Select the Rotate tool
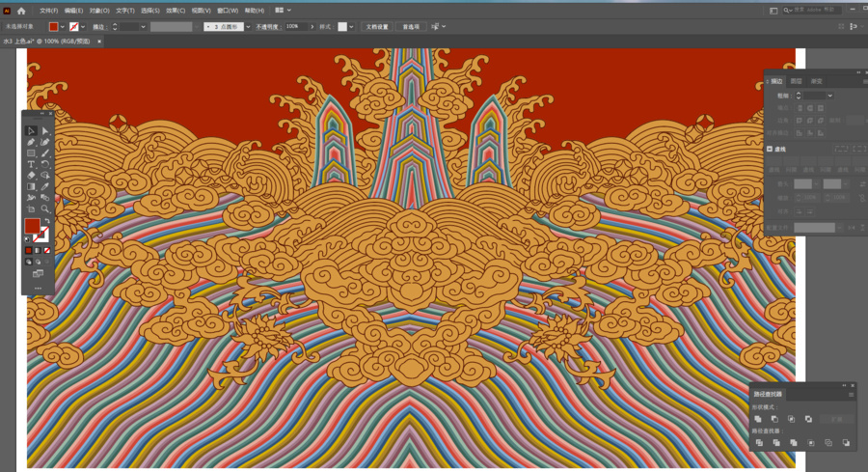The width and height of the screenshot is (868, 472). pos(44,164)
